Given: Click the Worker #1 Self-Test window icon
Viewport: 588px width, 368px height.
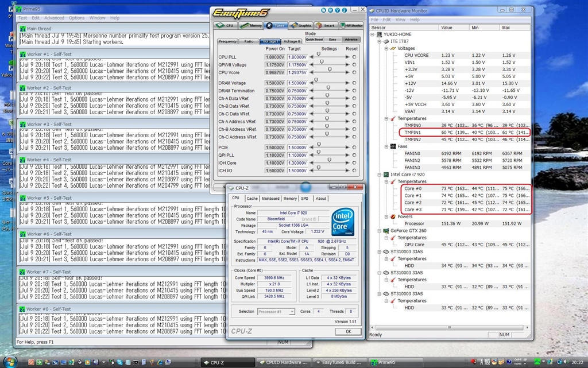Looking at the screenshot, I should point(22,55).
